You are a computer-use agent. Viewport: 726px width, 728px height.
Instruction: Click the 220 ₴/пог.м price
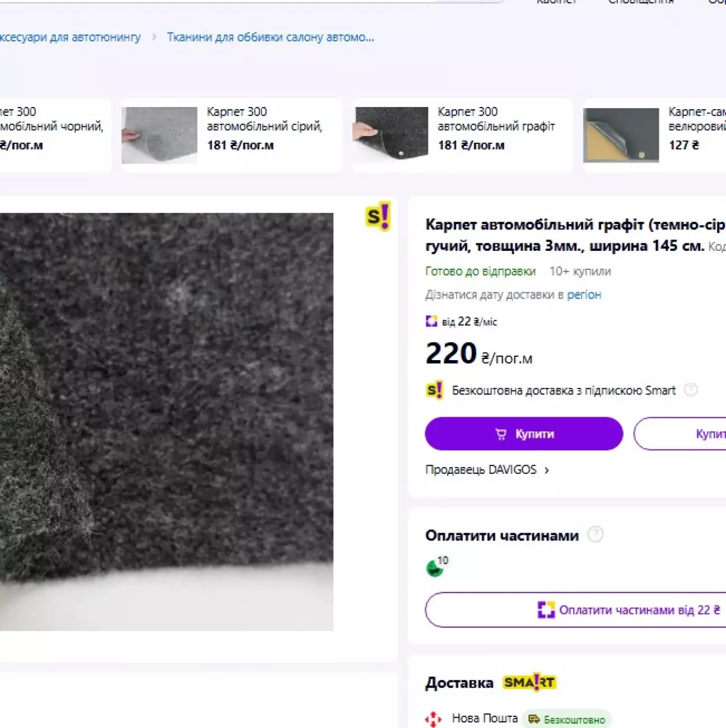(x=479, y=354)
